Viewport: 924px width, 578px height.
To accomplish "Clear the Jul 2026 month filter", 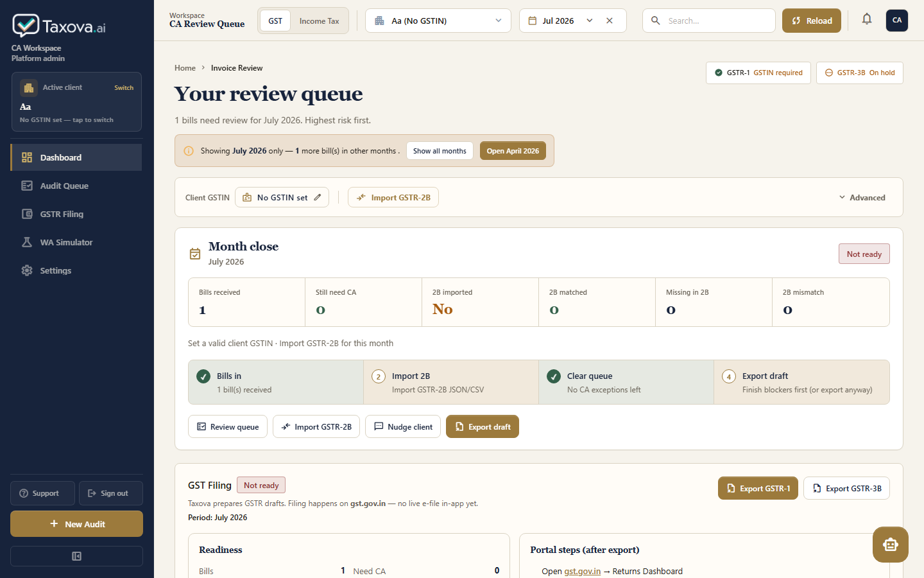I will 610,21.
